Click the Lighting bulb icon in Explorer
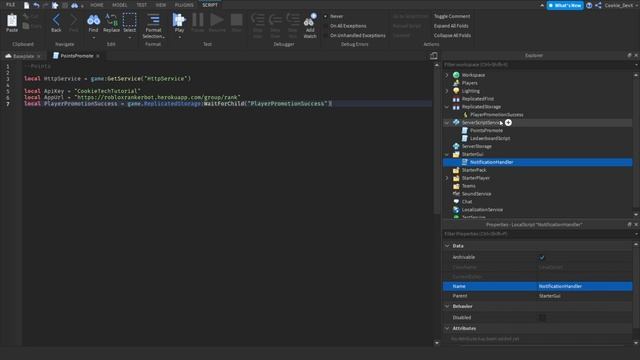This screenshot has height=360, width=640. pyautogui.click(x=456, y=91)
